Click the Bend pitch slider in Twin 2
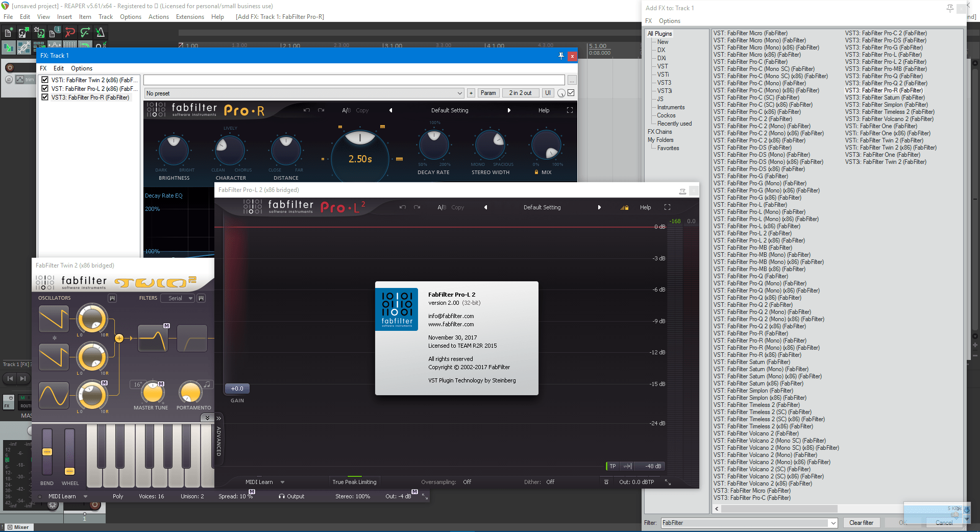Image resolution: width=980 pixels, height=532 pixels. 47,452
